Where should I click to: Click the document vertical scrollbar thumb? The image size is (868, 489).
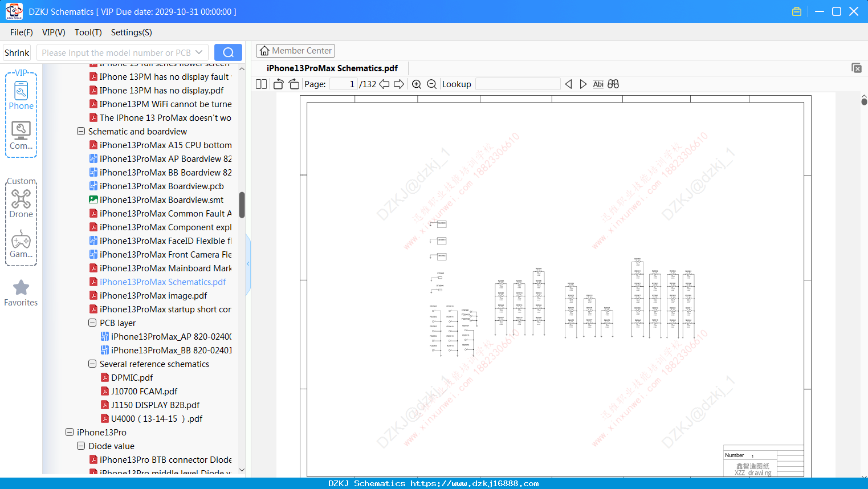[864, 101]
